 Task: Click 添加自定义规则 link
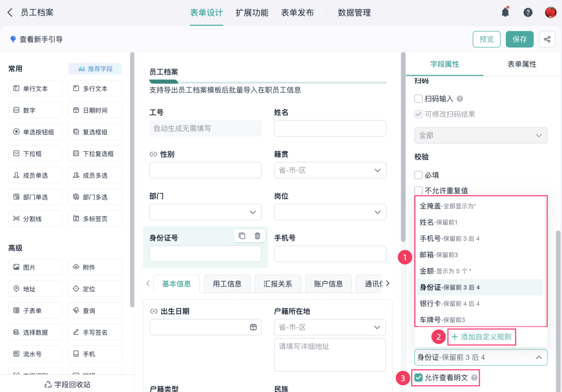coord(481,337)
